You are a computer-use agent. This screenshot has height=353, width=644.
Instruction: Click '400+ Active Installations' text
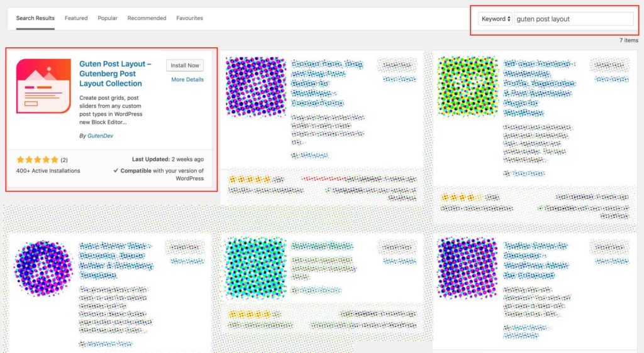(48, 171)
